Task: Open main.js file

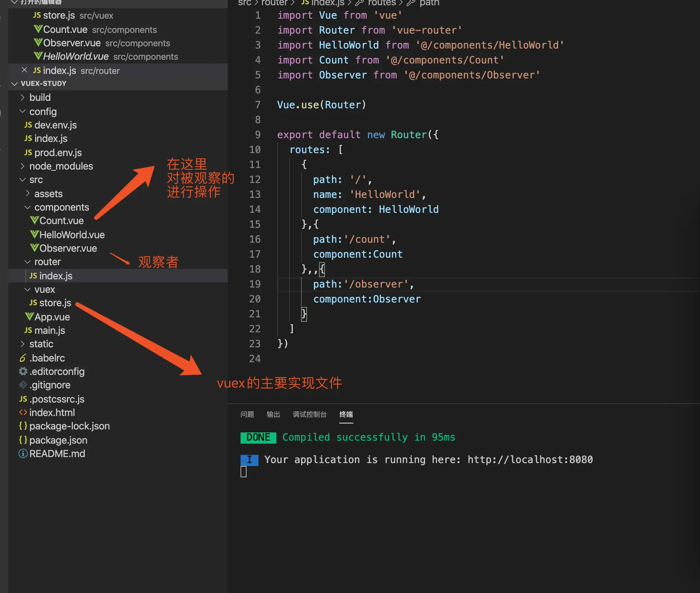Action: tap(50, 330)
